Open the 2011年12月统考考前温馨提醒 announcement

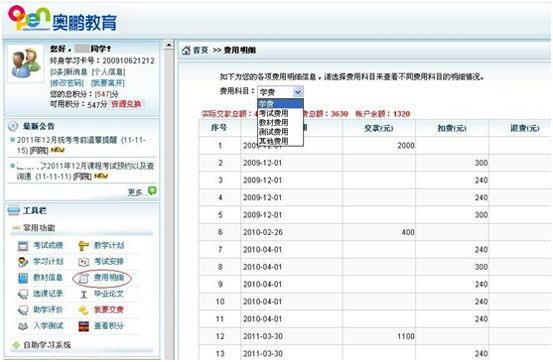pos(81,145)
